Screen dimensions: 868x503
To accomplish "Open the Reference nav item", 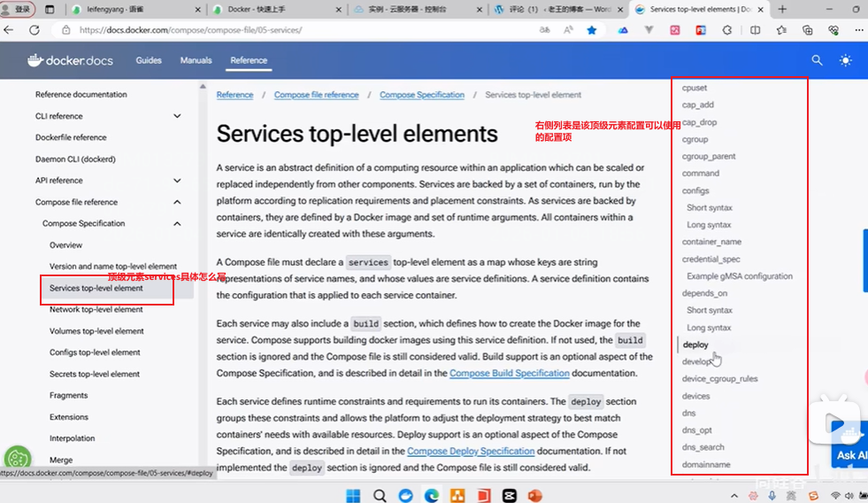I will (249, 60).
